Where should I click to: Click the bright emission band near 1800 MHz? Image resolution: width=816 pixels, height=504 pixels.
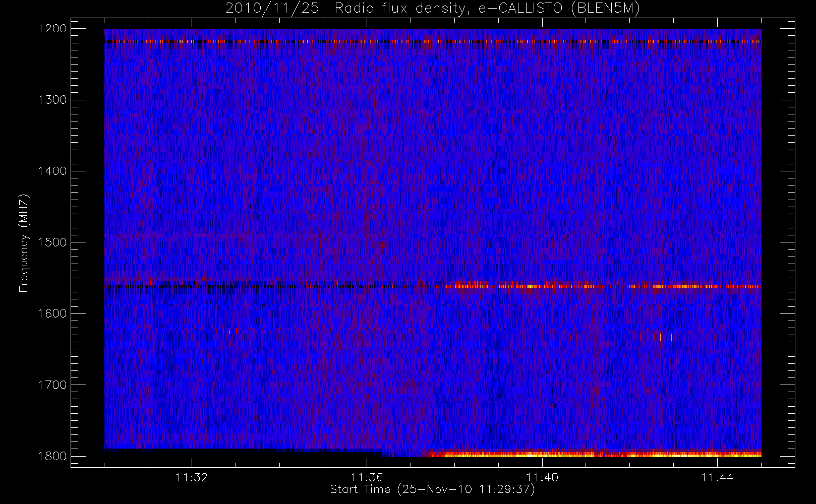pos(594,454)
